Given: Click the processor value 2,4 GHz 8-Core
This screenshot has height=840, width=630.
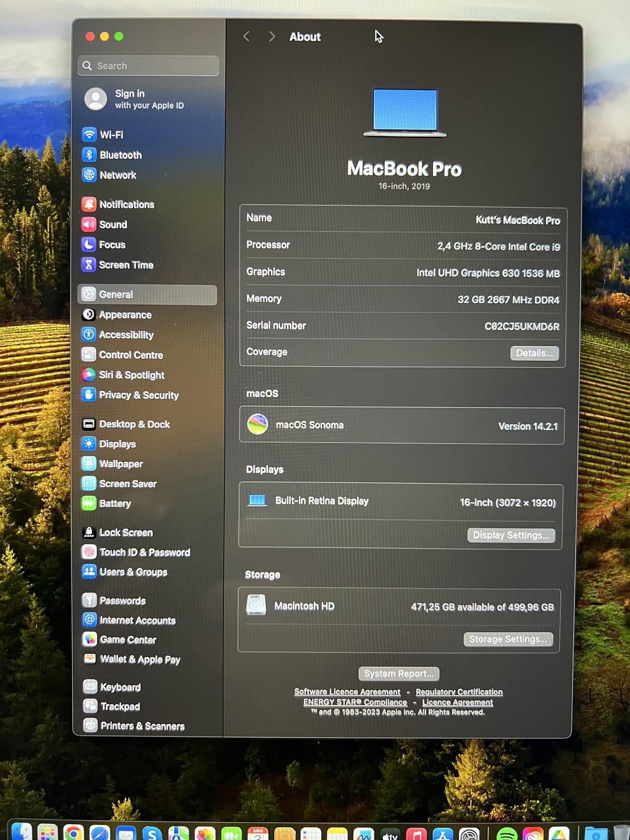Looking at the screenshot, I should coord(499,247).
